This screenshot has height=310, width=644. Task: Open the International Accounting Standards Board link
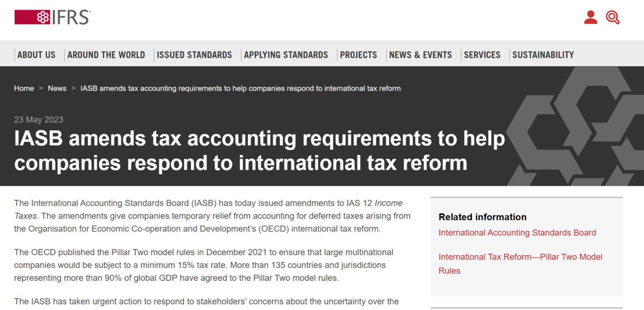click(517, 233)
